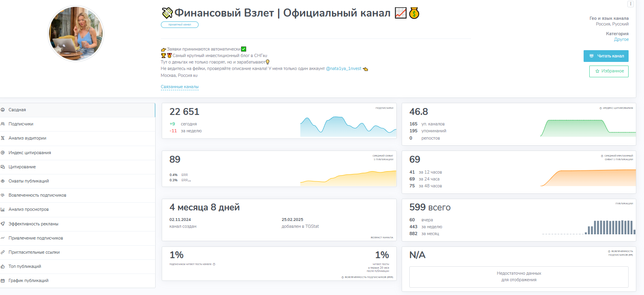Click info icon beside Индекс цитирования label
Image resolution: width=644 pixels, height=295 pixels.
click(601, 108)
